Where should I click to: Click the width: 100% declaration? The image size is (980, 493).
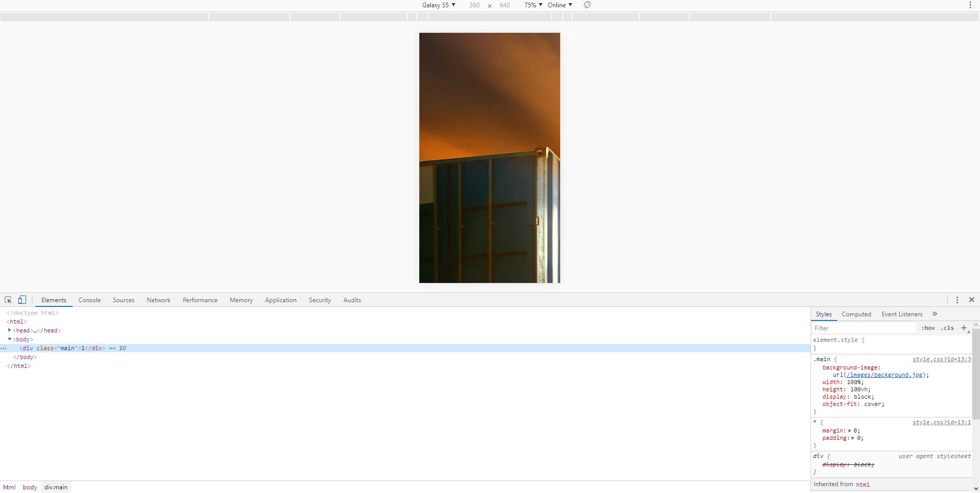[843, 382]
